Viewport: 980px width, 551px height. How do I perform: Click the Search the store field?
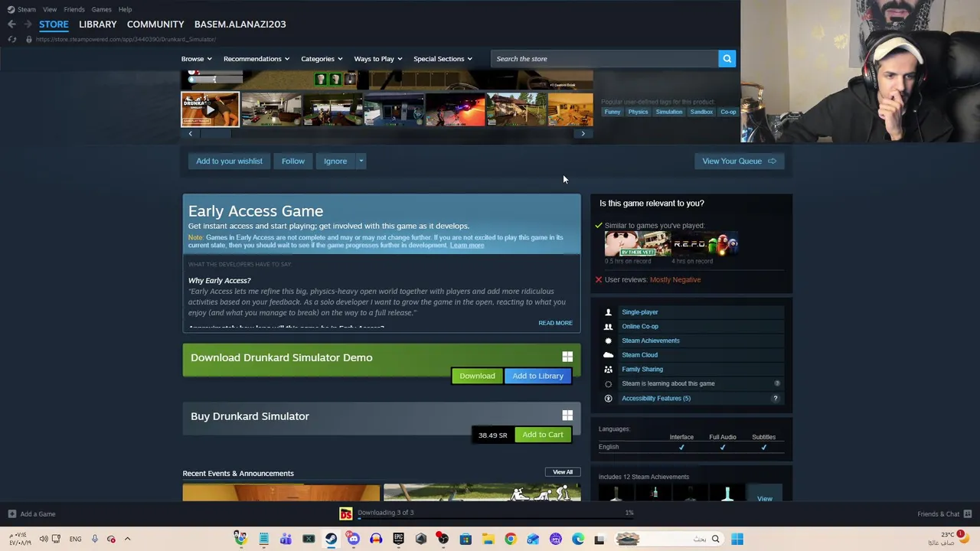605,59
